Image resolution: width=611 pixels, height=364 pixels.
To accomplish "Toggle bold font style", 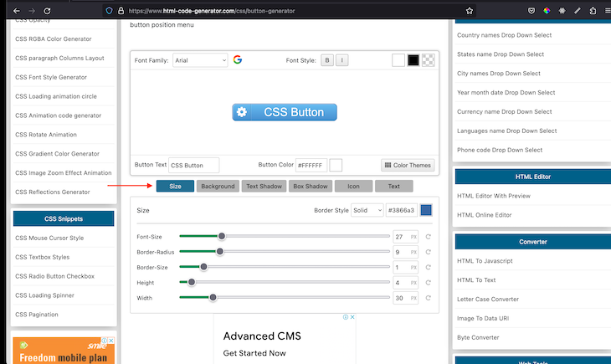I will click(327, 60).
